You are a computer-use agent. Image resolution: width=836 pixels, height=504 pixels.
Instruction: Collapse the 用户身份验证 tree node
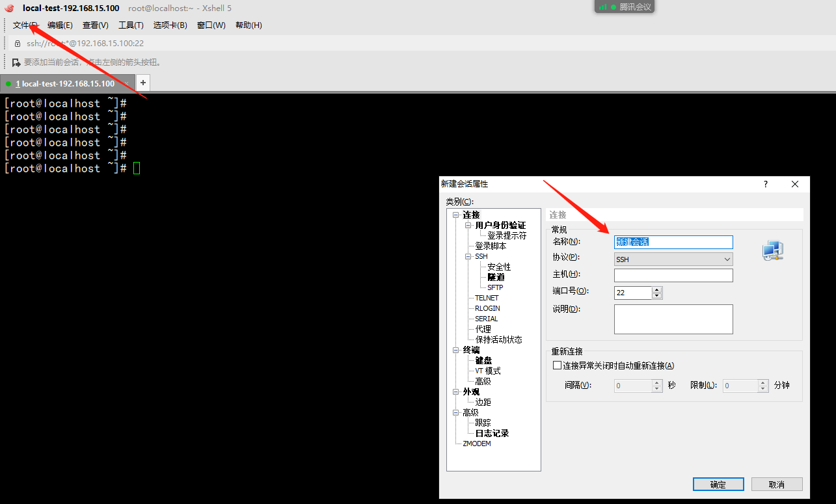click(x=468, y=225)
